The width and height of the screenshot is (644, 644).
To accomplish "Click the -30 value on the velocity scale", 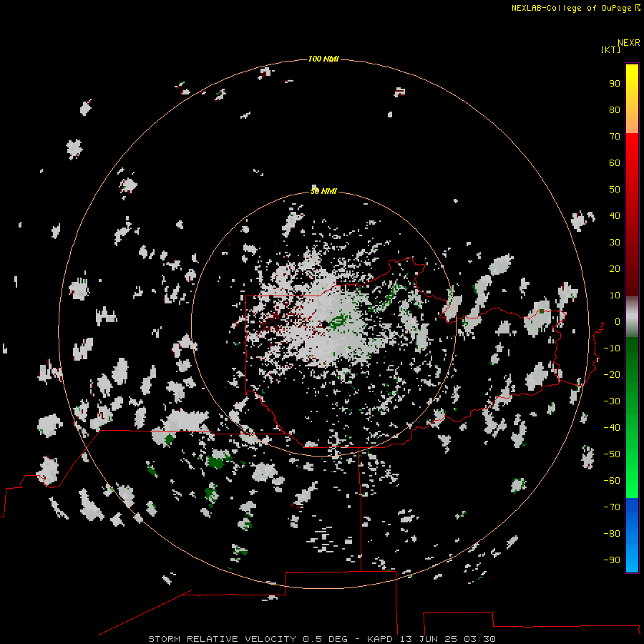I will point(612,401).
